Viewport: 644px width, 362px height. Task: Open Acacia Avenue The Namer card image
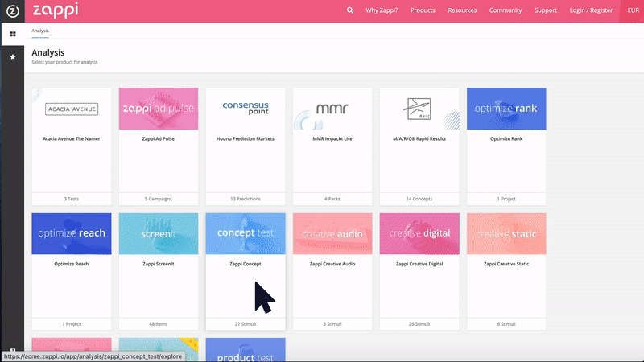(x=72, y=109)
